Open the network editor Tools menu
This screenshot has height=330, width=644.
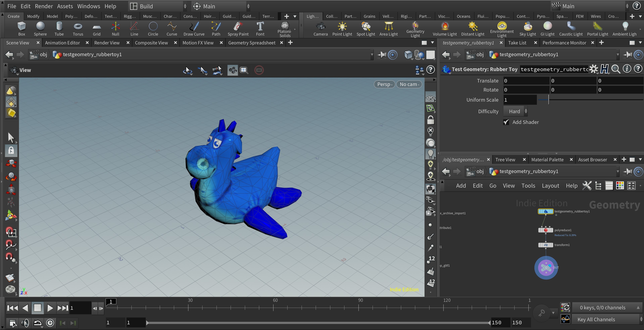[528, 186]
